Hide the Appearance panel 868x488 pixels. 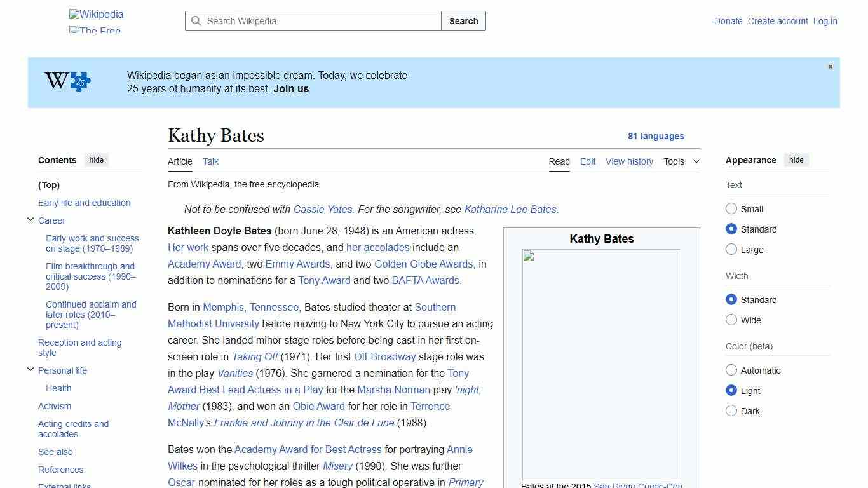coord(796,160)
